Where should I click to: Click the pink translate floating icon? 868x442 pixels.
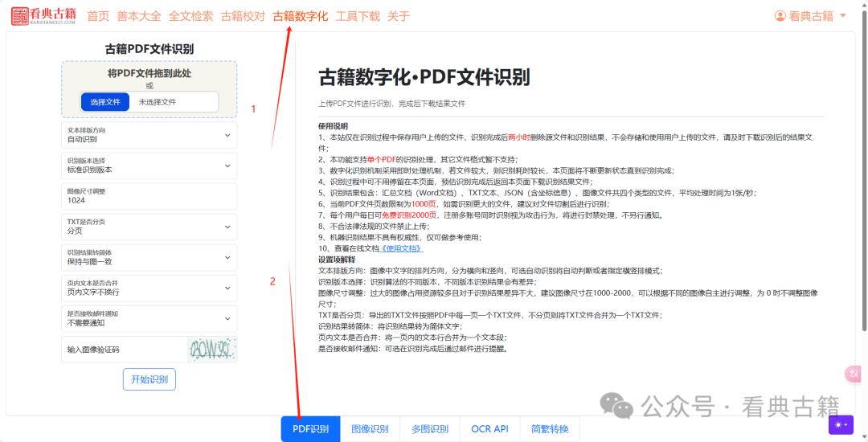coord(854,374)
